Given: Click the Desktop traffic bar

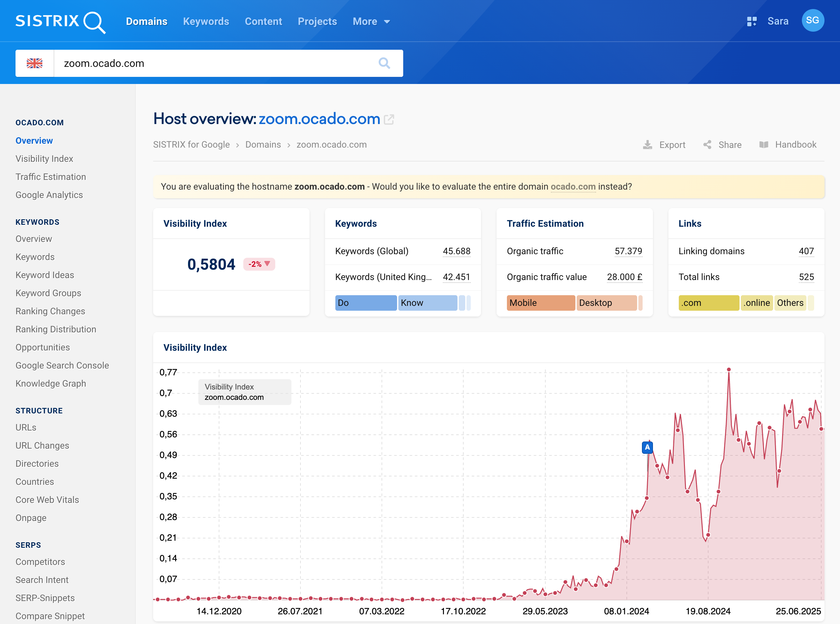Looking at the screenshot, I should pos(607,303).
